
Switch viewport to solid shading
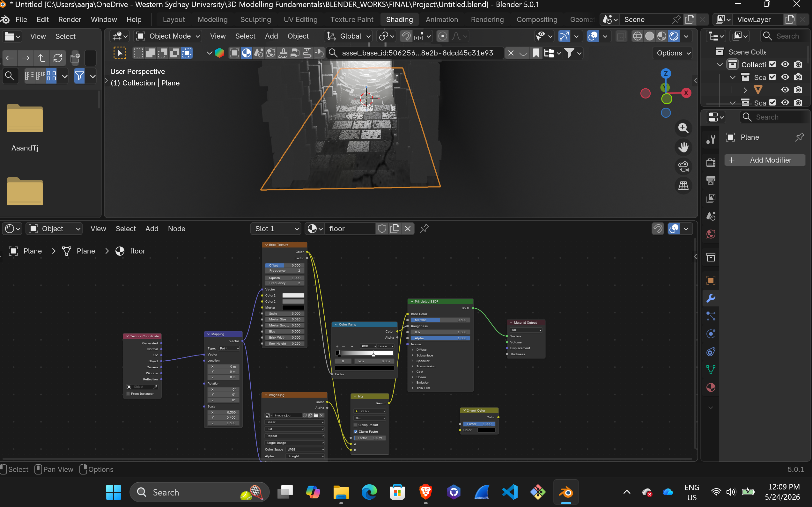[x=649, y=36]
